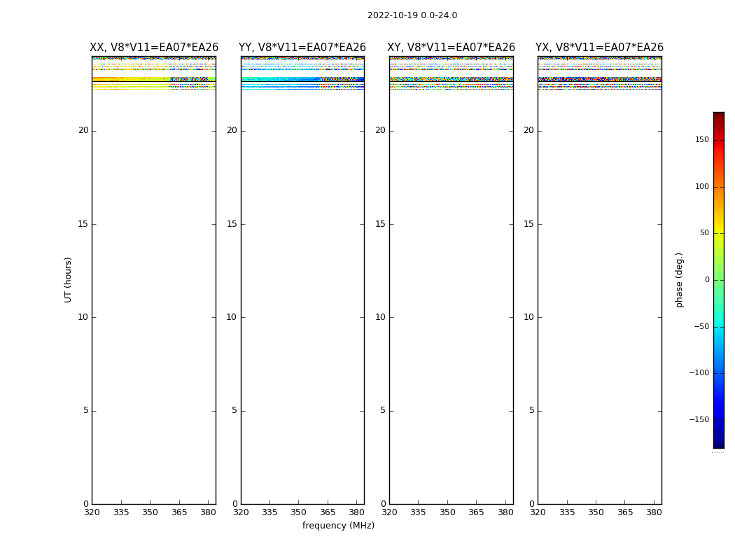Click the colorbar tick label "−50"
This screenshot has width=735, height=560.
(701, 327)
